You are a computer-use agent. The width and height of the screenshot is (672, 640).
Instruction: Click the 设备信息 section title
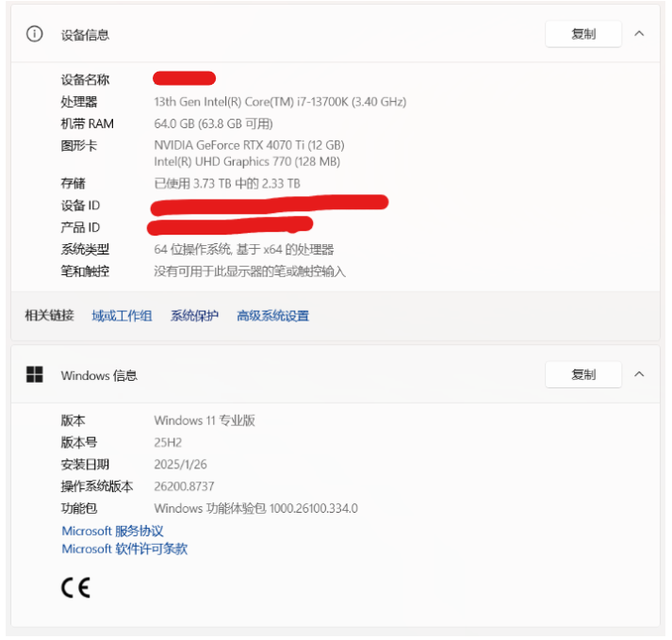point(85,35)
